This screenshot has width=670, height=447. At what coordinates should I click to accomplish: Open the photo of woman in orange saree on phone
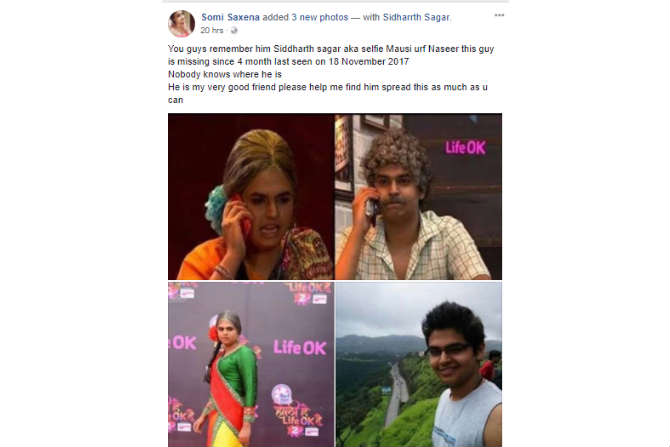[251, 197]
